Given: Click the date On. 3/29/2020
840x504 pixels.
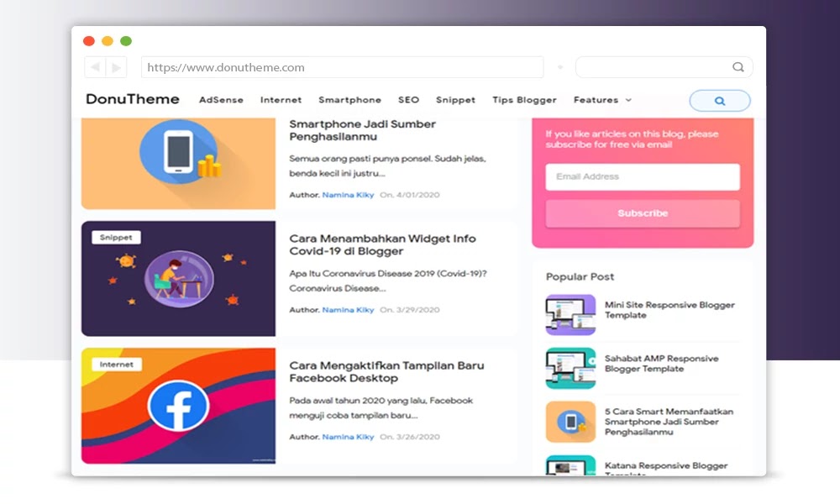Looking at the screenshot, I should (410, 310).
